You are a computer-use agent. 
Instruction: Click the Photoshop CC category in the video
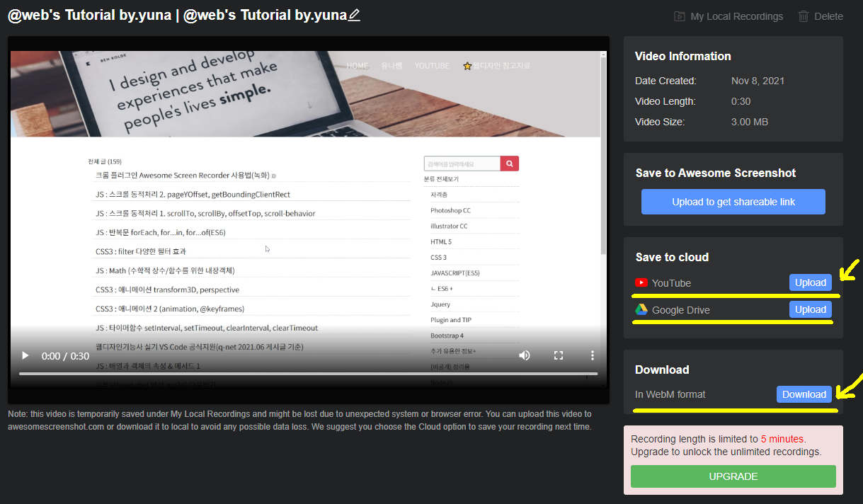pos(450,210)
